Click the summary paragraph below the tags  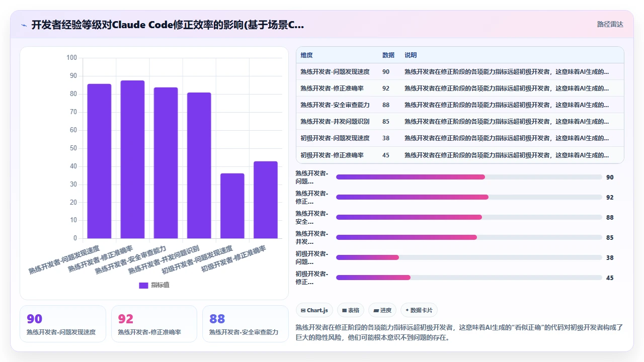coord(459,332)
